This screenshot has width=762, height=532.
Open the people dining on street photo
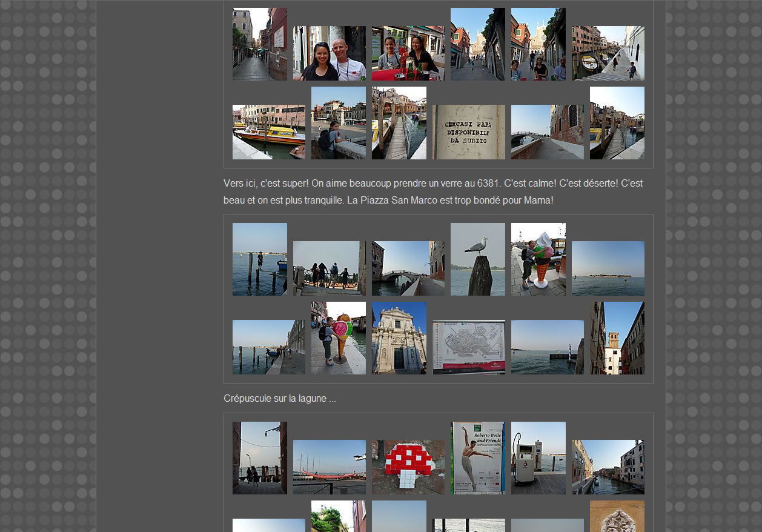point(538,44)
